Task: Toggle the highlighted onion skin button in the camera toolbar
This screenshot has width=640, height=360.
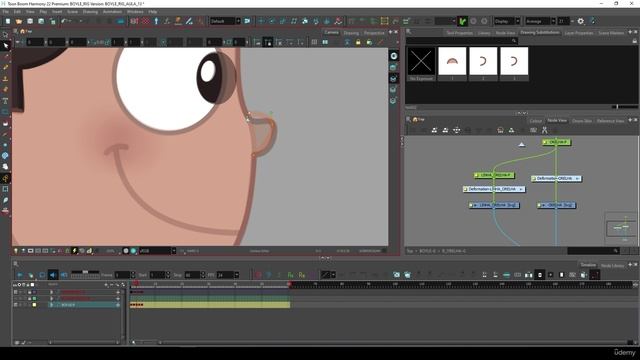Action: click(268, 42)
